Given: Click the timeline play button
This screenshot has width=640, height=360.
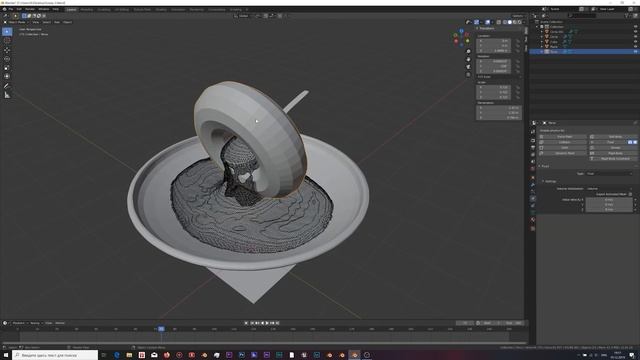Looking at the screenshot, I should pos(267,323).
